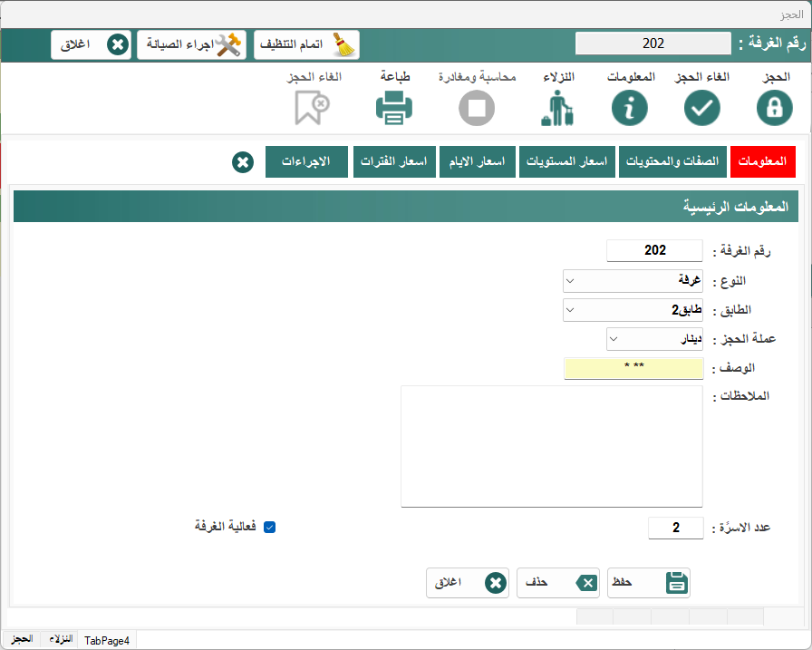This screenshot has width=812, height=650.
Task: Click the حذف delete button label
Action: click(536, 582)
